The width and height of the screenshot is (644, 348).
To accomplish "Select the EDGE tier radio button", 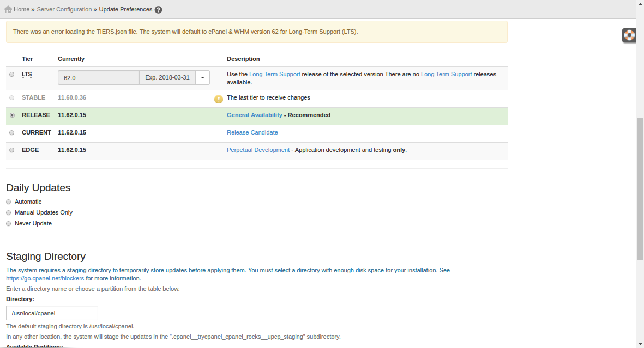I will (12, 150).
